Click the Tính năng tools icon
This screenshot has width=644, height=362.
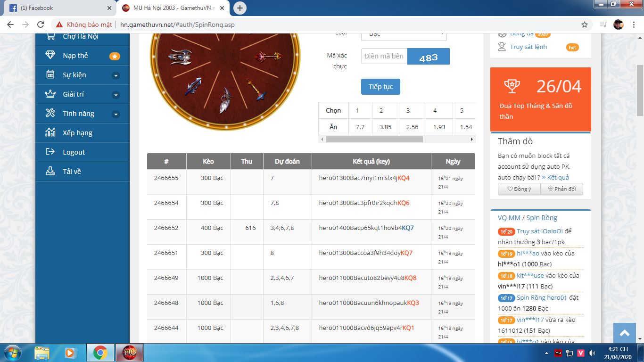(x=50, y=113)
